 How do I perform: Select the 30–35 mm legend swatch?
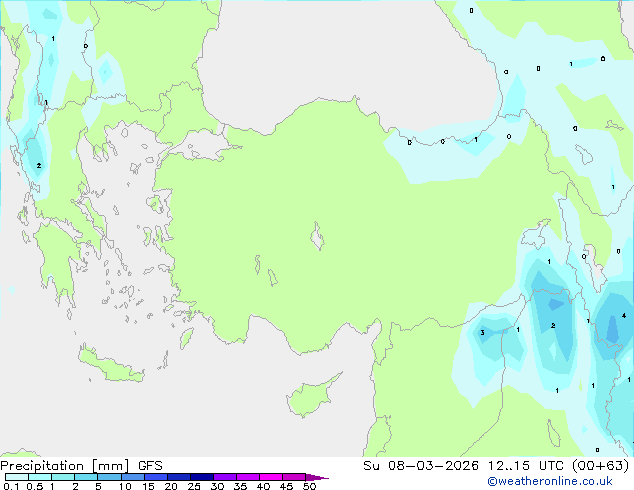point(225,477)
